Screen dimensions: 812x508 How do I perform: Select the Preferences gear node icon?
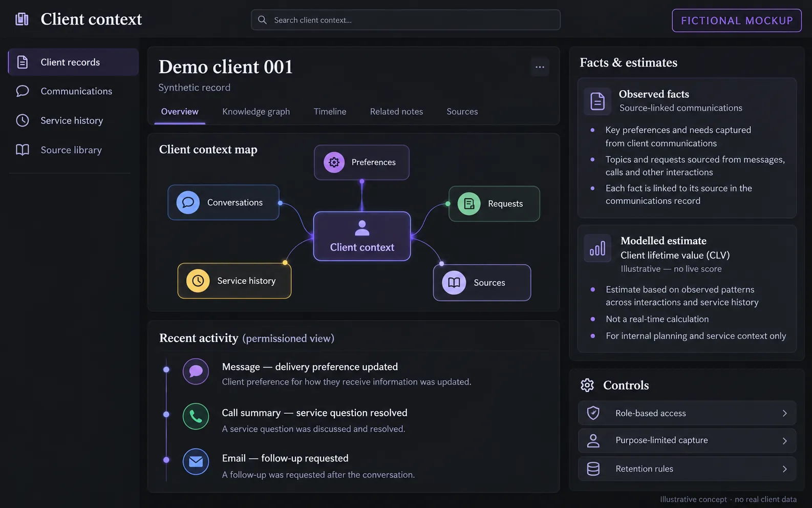(x=334, y=162)
